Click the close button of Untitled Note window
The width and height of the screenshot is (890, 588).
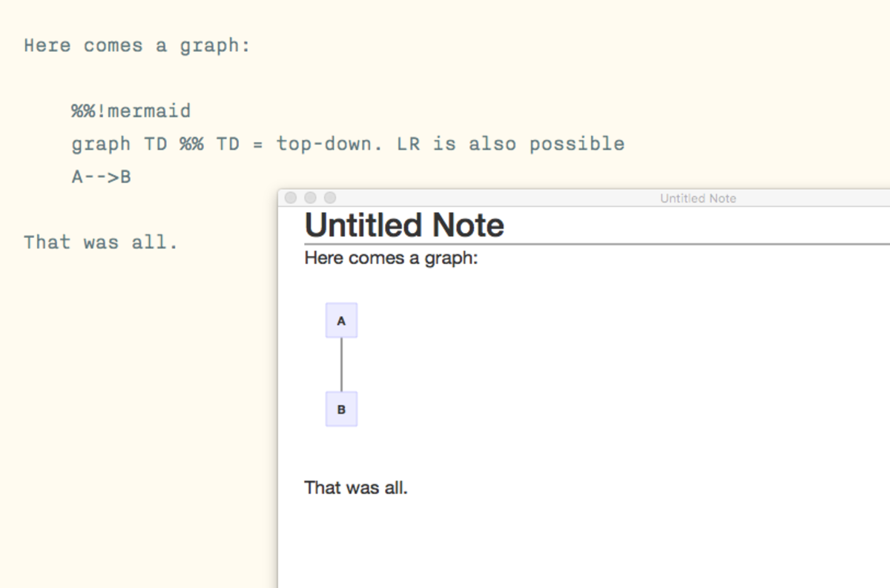click(x=291, y=198)
